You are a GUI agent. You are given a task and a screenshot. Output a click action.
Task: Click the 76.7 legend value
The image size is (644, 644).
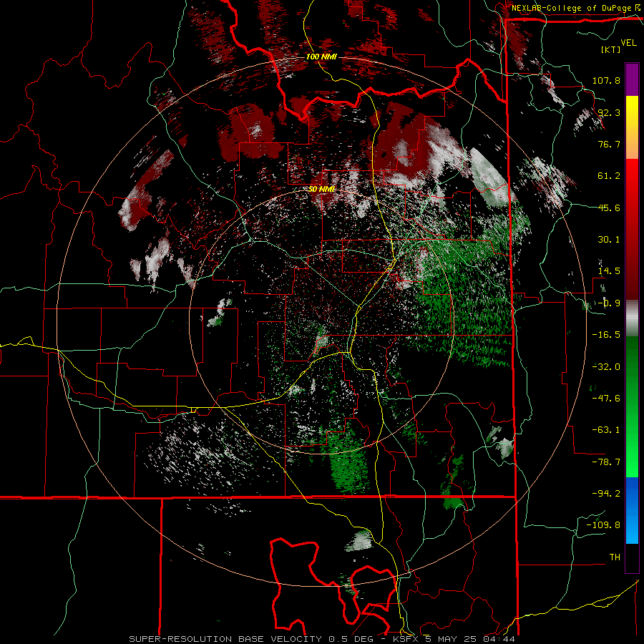(609, 144)
